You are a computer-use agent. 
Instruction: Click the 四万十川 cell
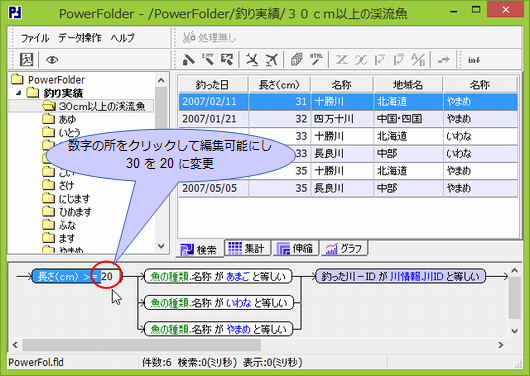(342, 119)
